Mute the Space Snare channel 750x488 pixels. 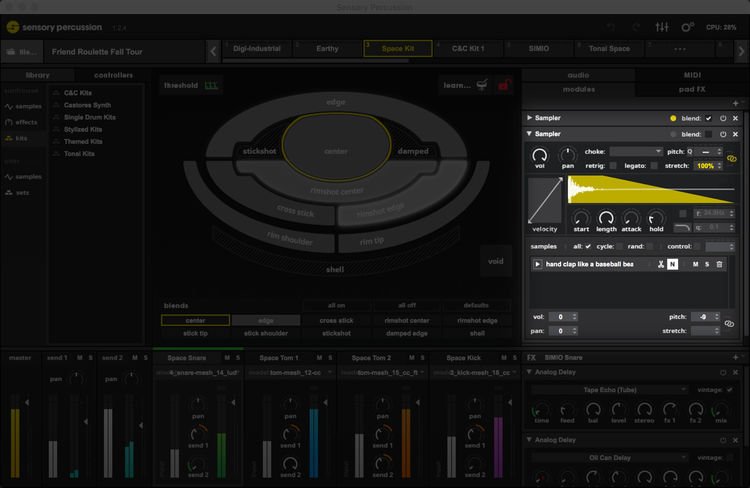[x=227, y=358]
